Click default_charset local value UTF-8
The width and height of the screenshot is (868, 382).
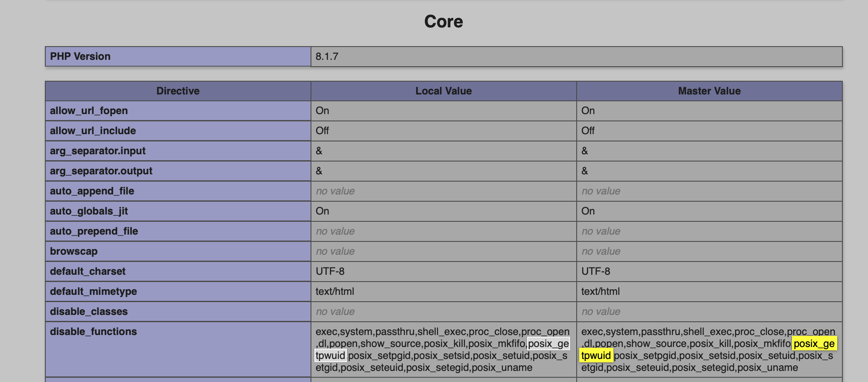330,271
